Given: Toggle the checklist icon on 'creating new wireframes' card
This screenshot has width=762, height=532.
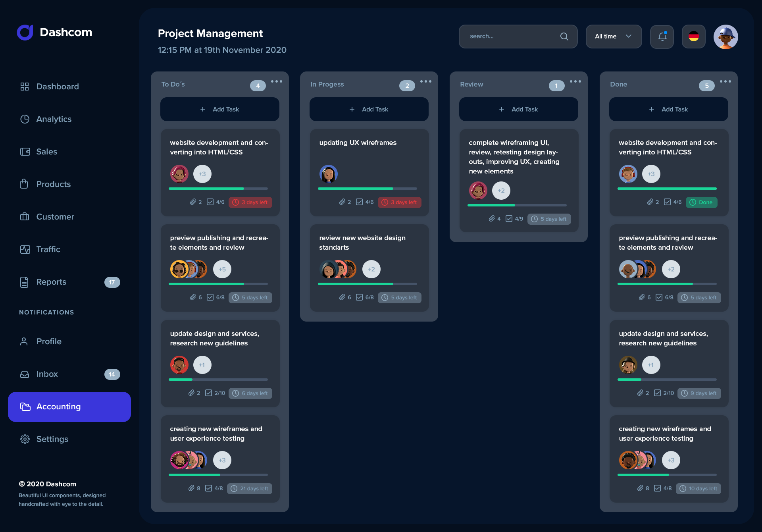Looking at the screenshot, I should coord(210,488).
